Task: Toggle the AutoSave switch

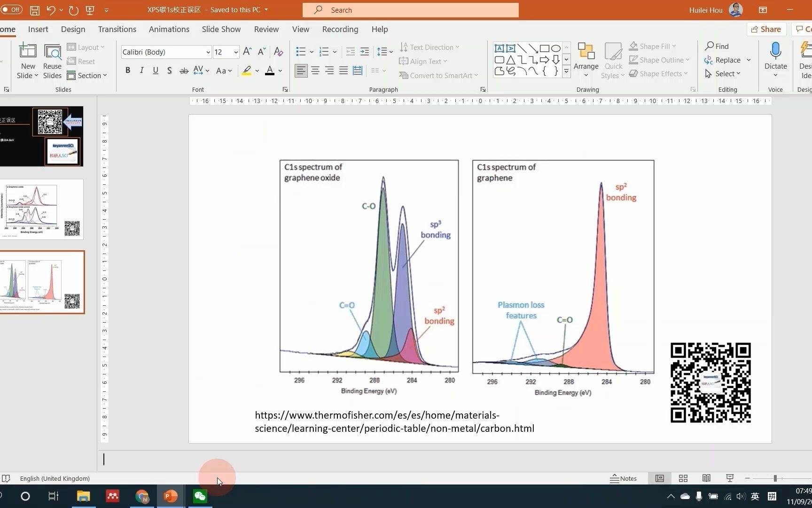Action: [11, 9]
